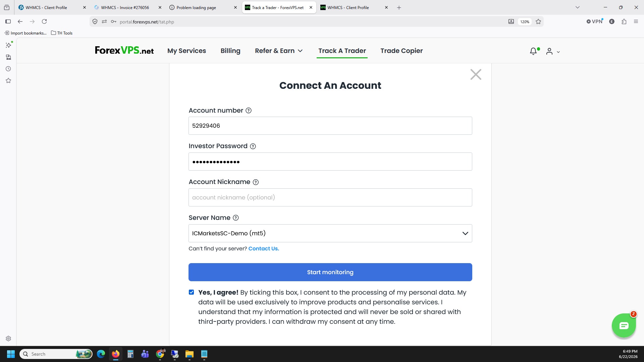Image resolution: width=644 pixels, height=362 pixels.
Task: Click Server Name help icon
Action: click(x=236, y=218)
